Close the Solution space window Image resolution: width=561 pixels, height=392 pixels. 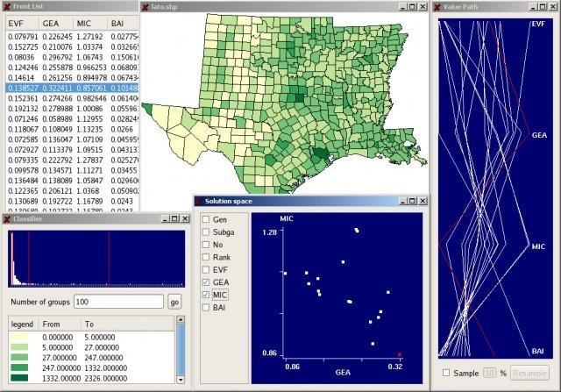point(423,201)
